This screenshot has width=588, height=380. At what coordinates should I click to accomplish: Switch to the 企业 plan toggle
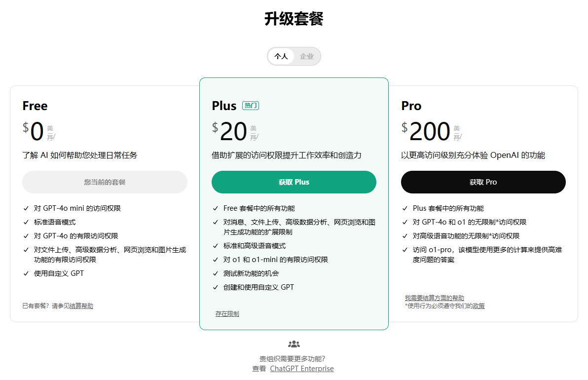pos(307,56)
